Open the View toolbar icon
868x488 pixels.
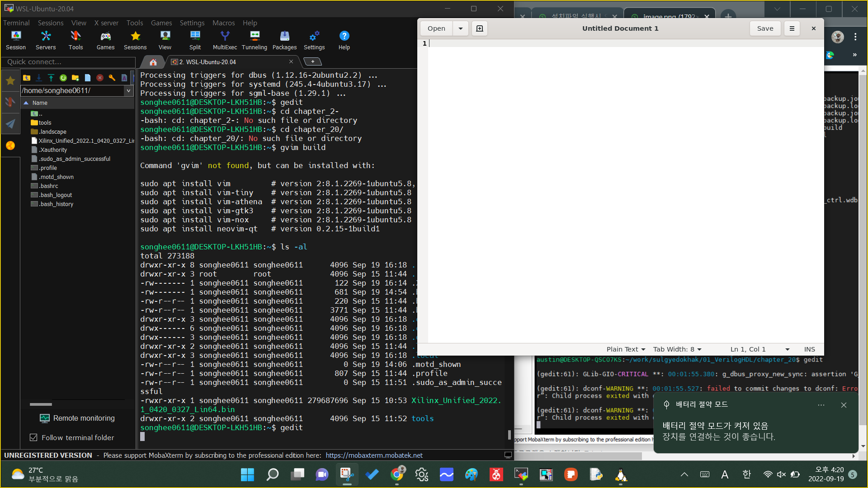tap(165, 40)
